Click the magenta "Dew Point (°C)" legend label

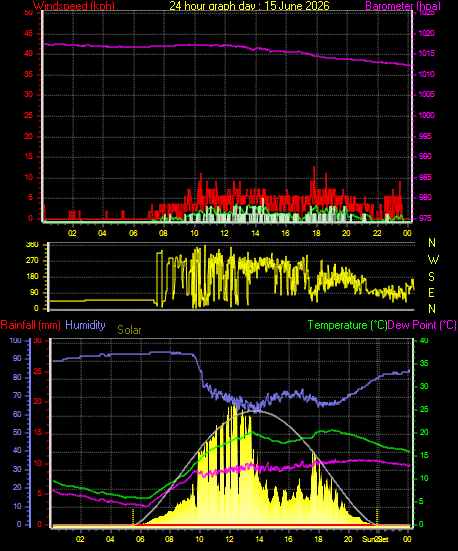pos(422,325)
